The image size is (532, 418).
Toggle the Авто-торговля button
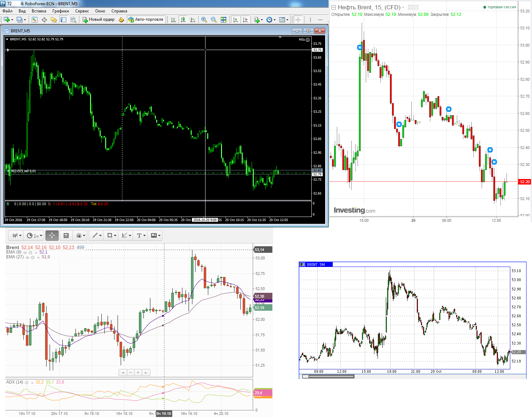[x=146, y=20]
